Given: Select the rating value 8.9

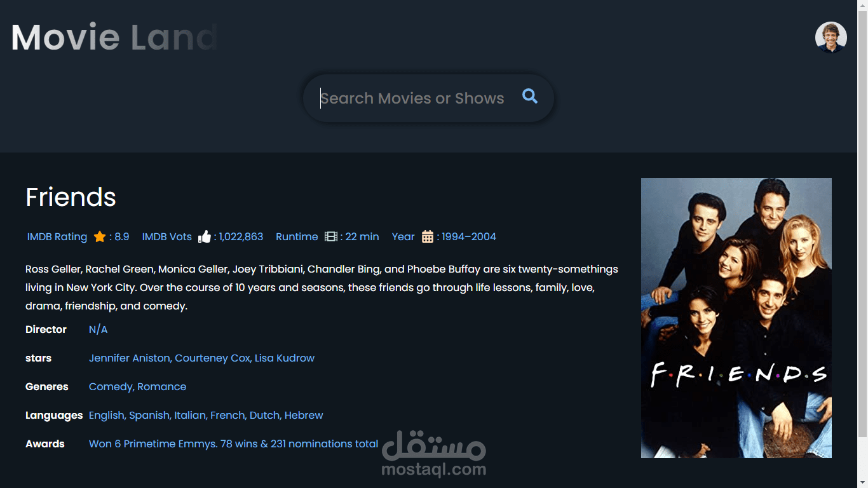Looking at the screenshot, I should coord(122,236).
